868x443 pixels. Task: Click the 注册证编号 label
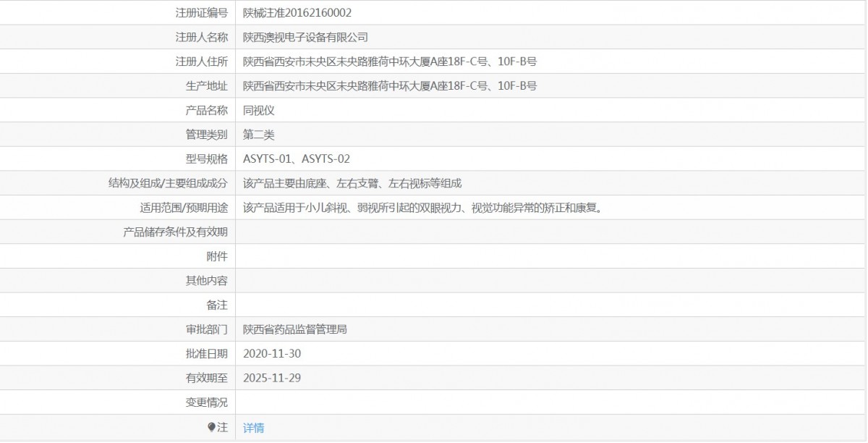(x=202, y=12)
